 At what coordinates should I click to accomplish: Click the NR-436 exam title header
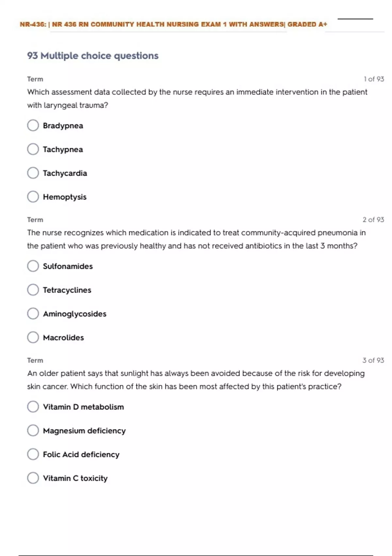coord(173,24)
